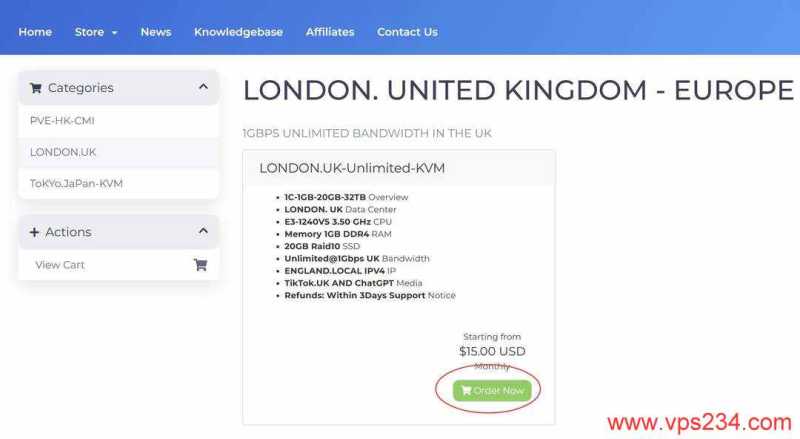This screenshot has width=800, height=439.
Task: Click the shopping cart icon beside Categories
Action: 35,88
